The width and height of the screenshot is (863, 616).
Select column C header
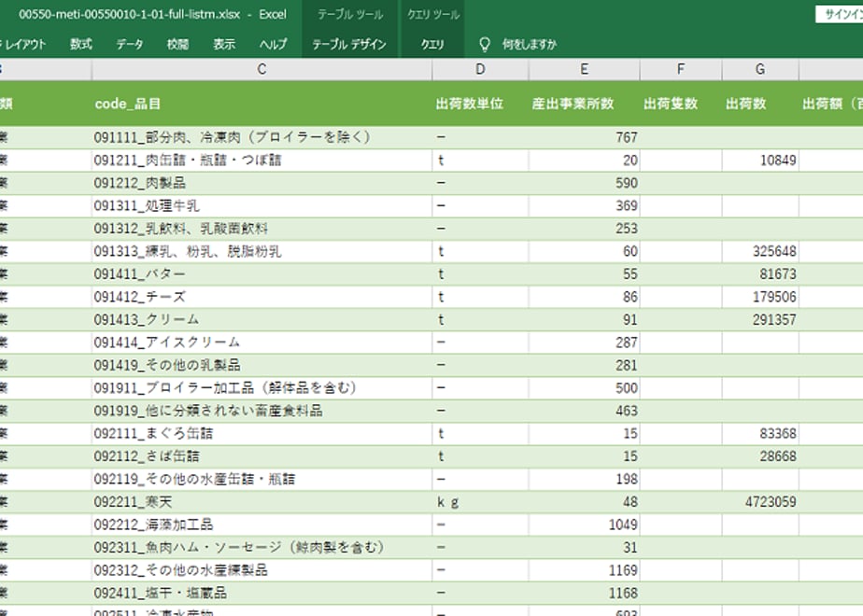(262, 69)
